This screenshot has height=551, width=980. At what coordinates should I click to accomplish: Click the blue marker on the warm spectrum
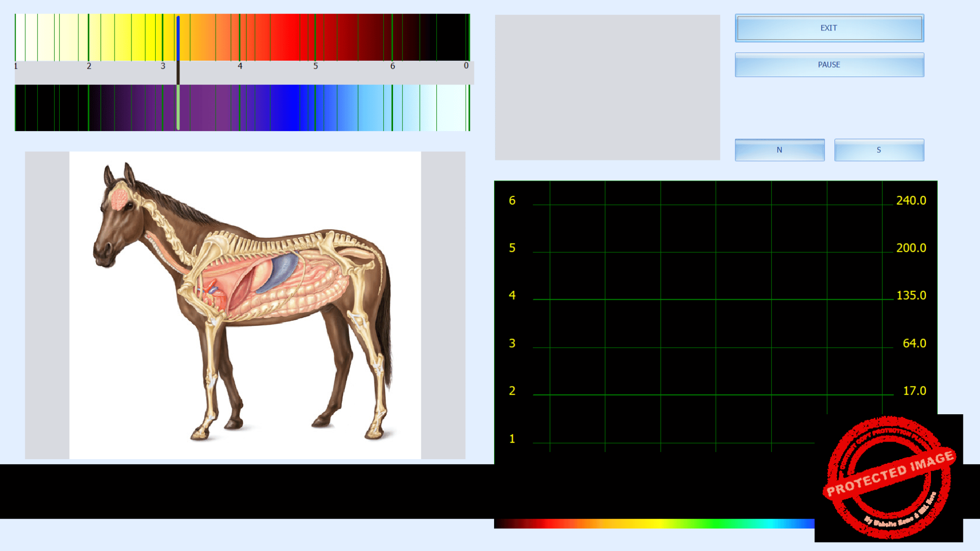coord(178,39)
